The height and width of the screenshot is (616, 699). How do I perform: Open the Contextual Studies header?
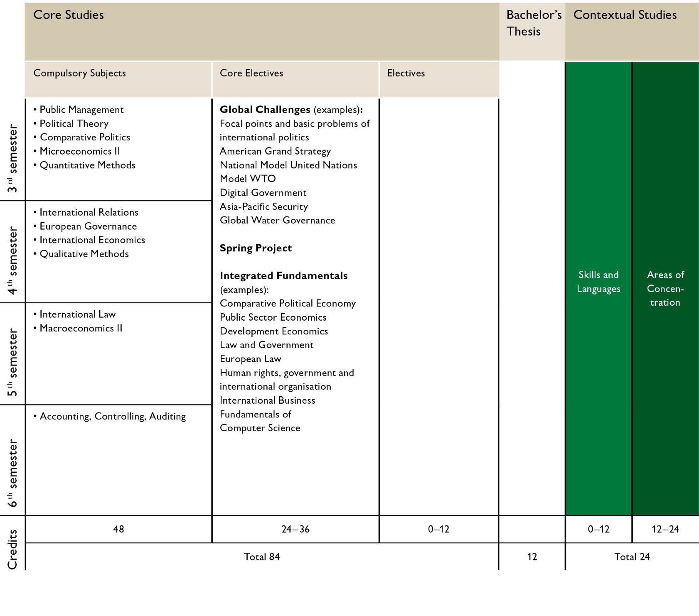pos(625,15)
